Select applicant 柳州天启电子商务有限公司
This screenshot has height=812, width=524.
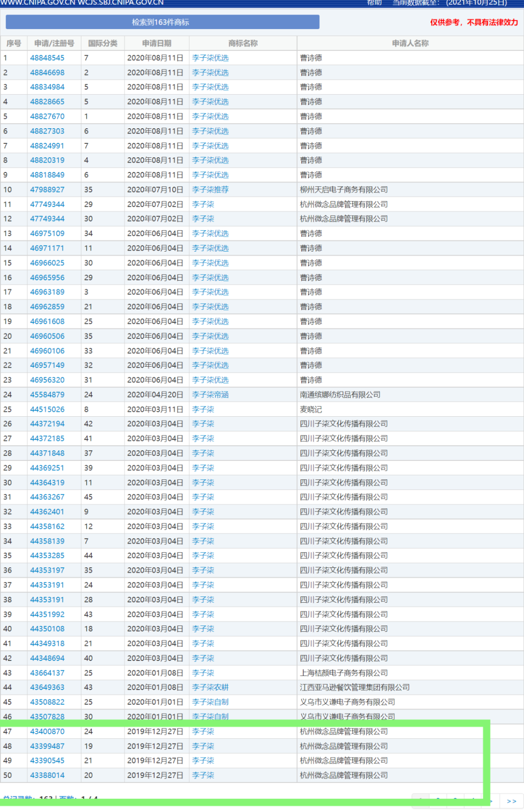pyautogui.click(x=344, y=189)
